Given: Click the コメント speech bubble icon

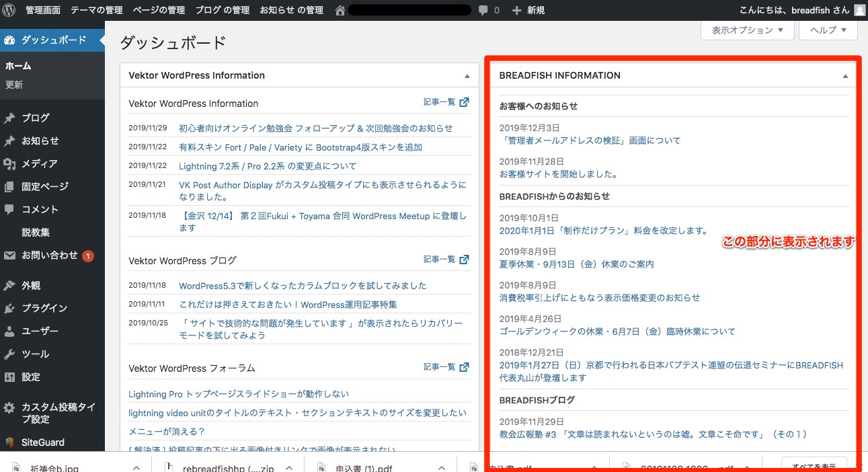Looking at the screenshot, I should [9, 209].
